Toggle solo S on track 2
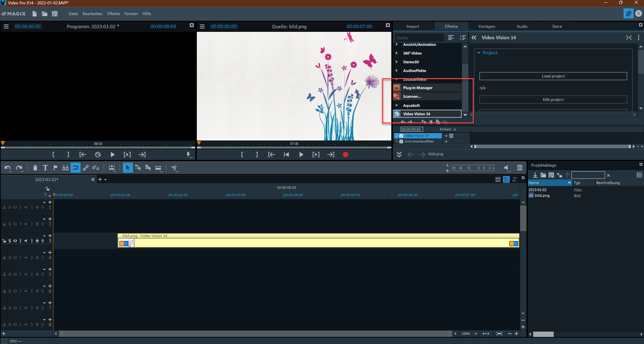The height and width of the screenshot is (344, 644). [x=10, y=224]
